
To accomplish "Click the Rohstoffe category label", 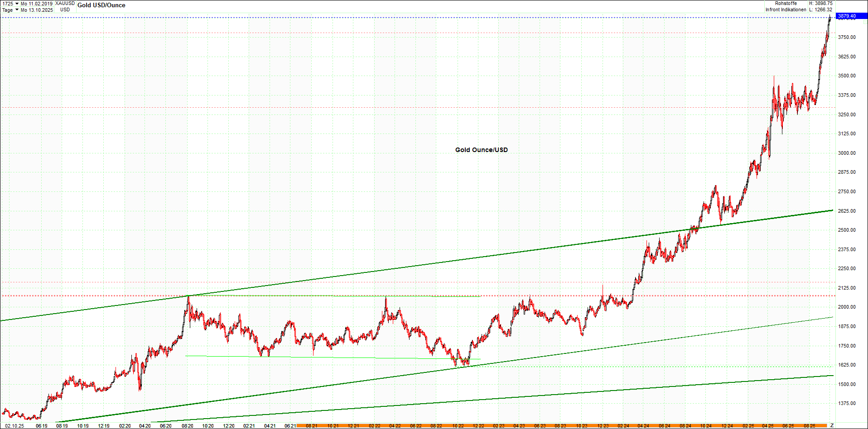I will [786, 4].
